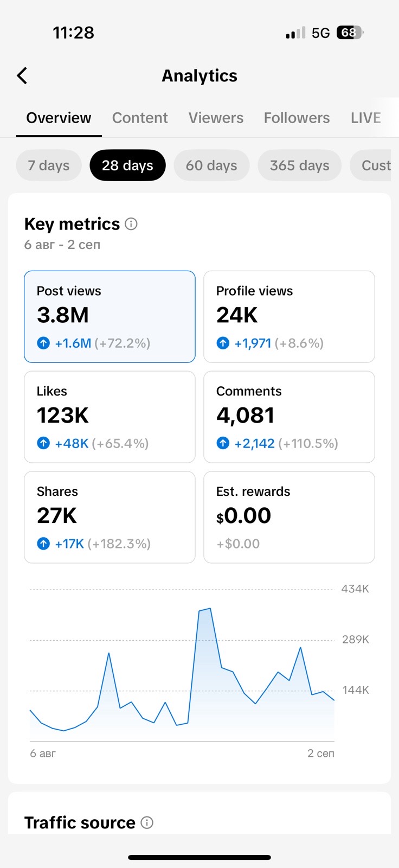Select the Est. rewards metric card
Screen dimensions: 399x868
pyautogui.click(x=289, y=517)
